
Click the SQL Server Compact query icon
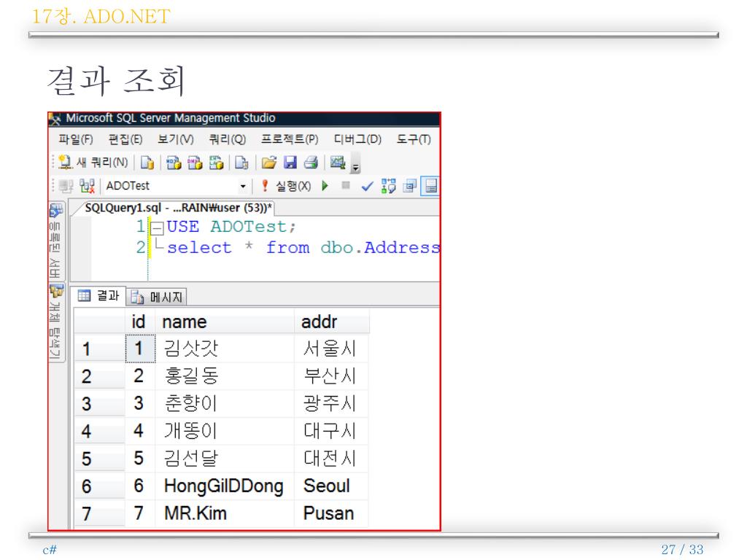coord(241,163)
